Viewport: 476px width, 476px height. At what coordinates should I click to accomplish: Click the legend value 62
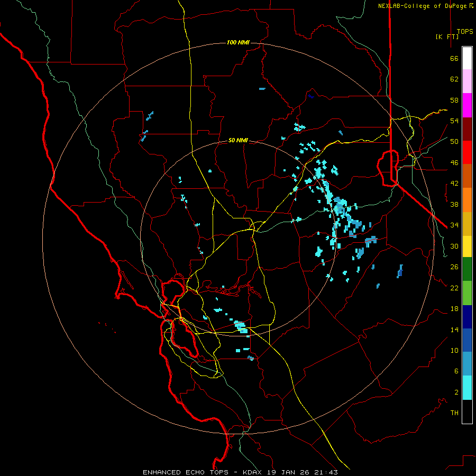[x=454, y=79]
